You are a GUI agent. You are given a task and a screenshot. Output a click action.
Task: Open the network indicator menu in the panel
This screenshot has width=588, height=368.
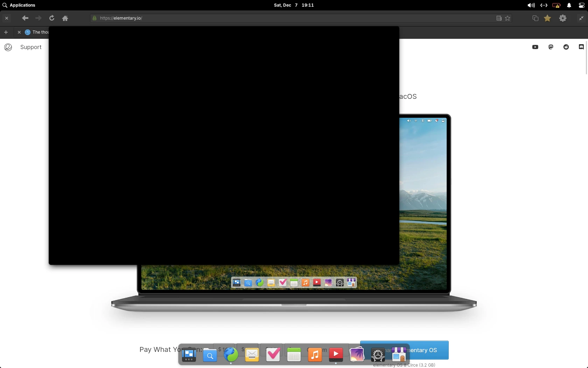point(544,5)
